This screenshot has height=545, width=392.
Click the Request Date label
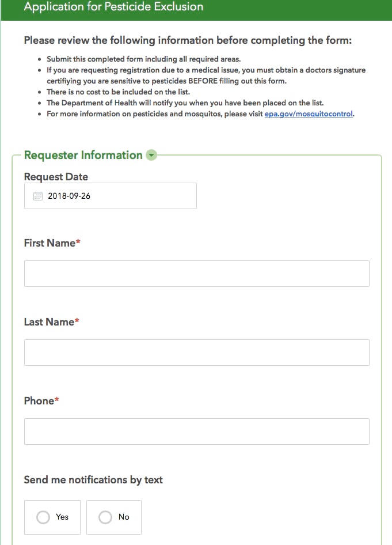click(56, 177)
